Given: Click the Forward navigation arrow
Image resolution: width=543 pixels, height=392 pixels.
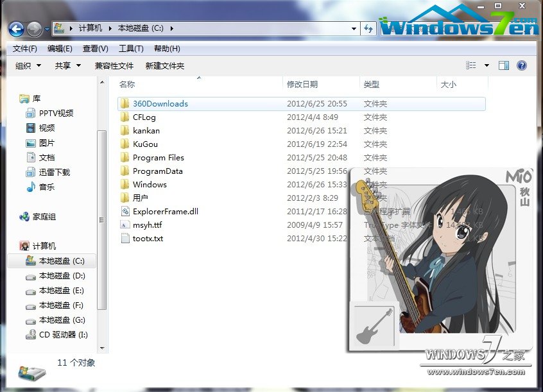Looking at the screenshot, I should click(34, 29).
